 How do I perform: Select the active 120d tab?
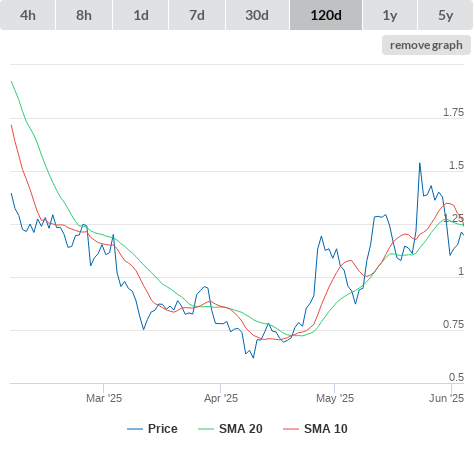click(326, 15)
